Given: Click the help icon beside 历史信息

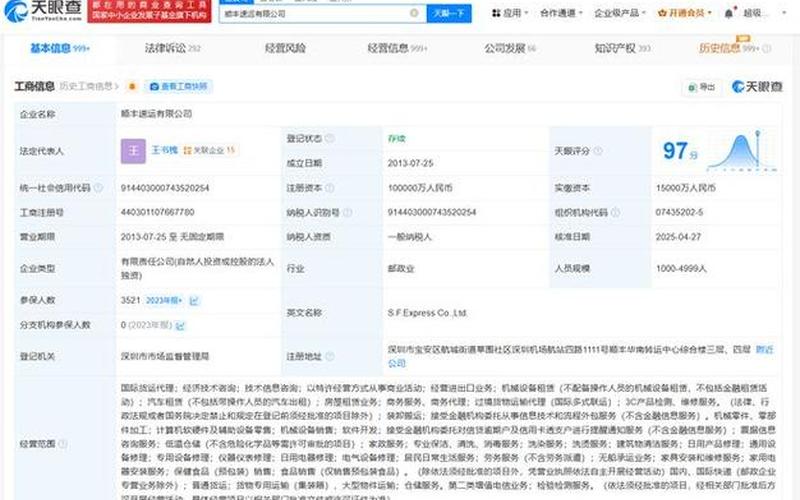Looking at the screenshot, I should click(766, 49).
